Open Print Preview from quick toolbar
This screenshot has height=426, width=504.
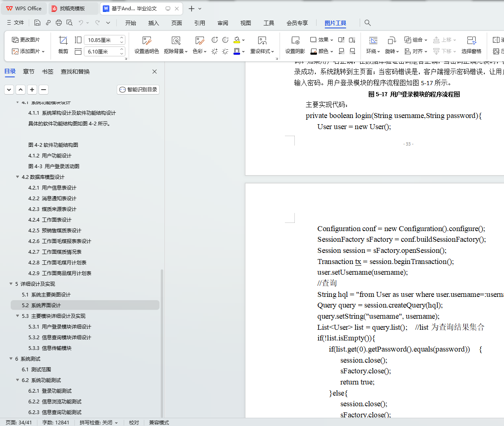coord(69,23)
